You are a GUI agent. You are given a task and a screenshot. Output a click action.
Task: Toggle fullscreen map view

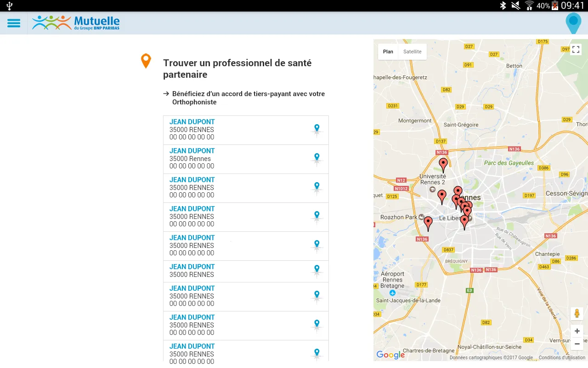[x=576, y=50]
